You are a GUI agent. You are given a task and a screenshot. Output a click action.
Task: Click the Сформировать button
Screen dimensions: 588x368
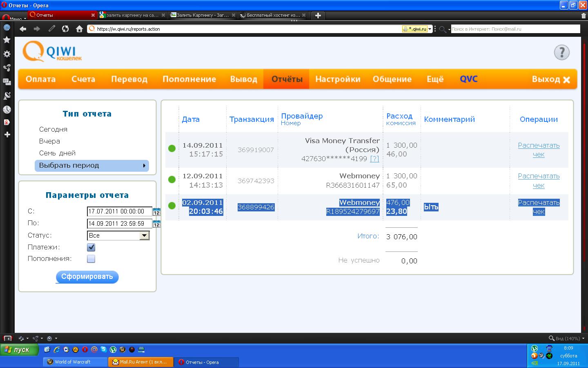click(87, 277)
